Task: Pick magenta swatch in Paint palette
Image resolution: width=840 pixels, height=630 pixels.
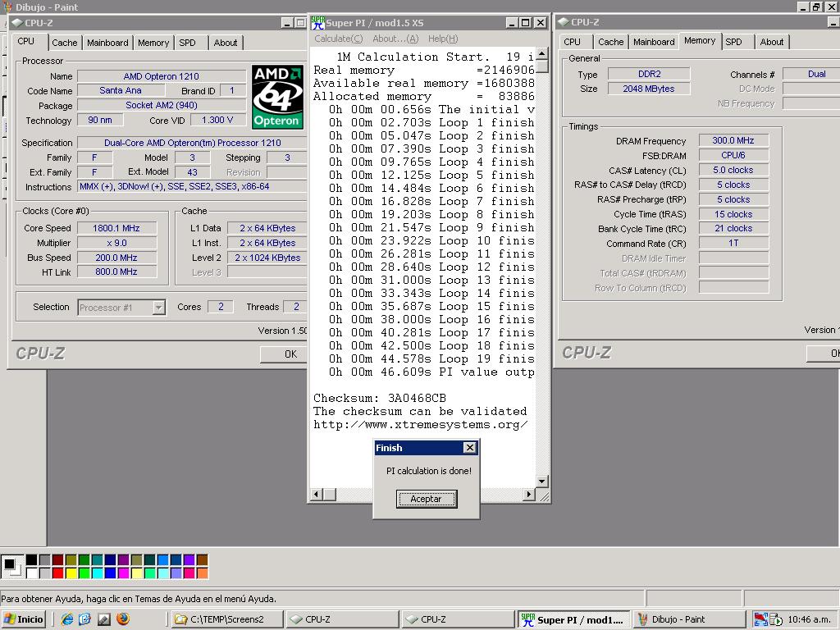Action: tap(123, 573)
